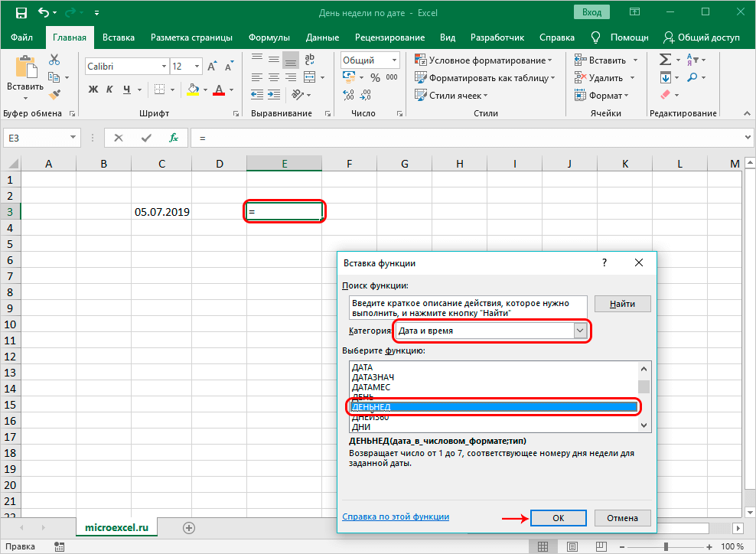756x554 pixels.
Task: Paste using the Вставить clipboard icon
Action: tap(26, 67)
